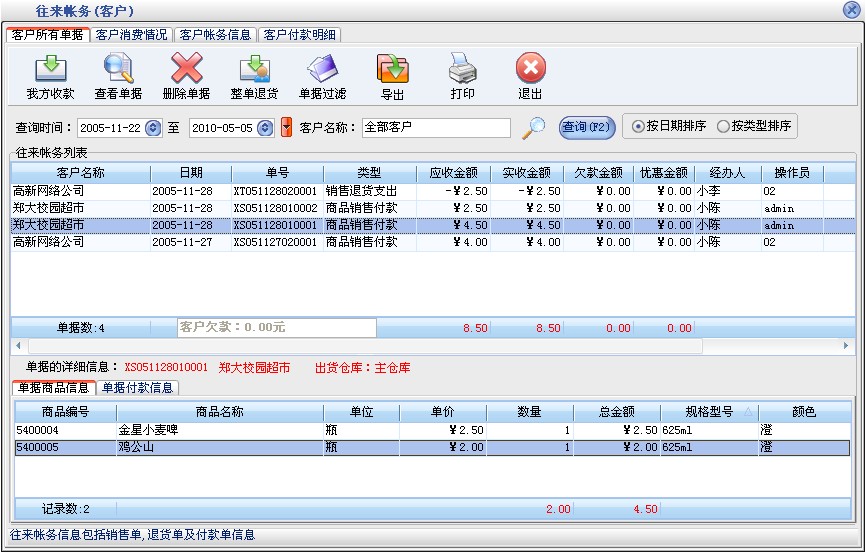Open the orange quick date range dropdown

tap(287, 127)
